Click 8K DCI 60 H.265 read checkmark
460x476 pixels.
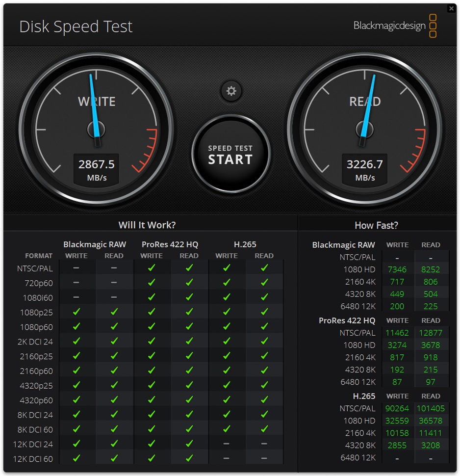pos(264,429)
